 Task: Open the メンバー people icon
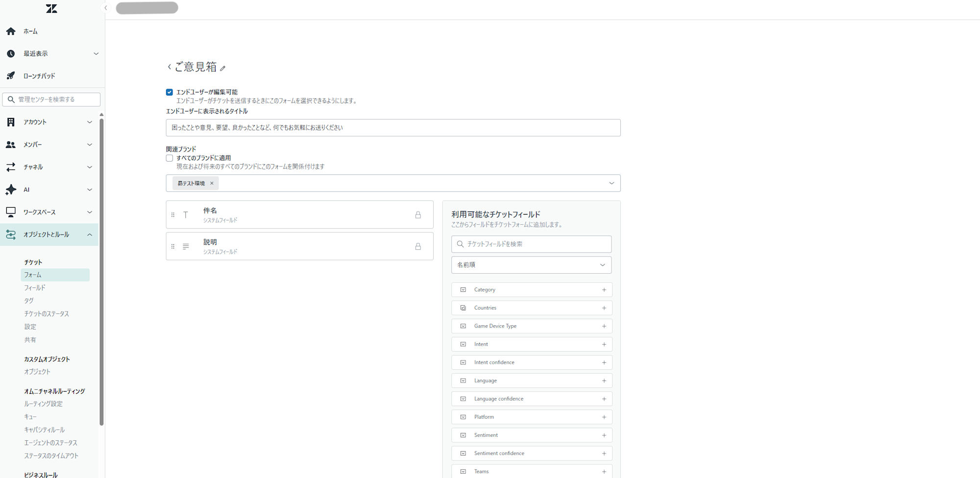click(11, 144)
